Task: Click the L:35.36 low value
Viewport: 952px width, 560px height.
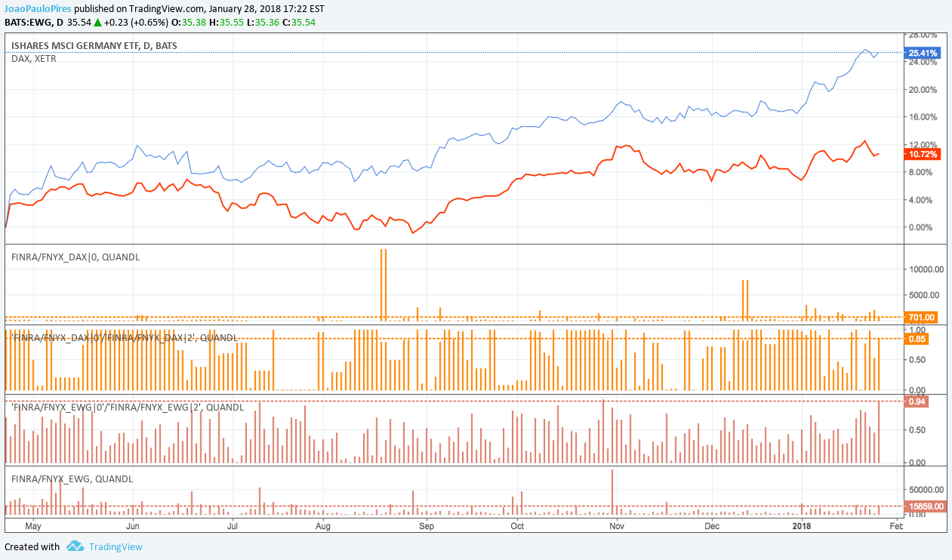Action: [263, 22]
